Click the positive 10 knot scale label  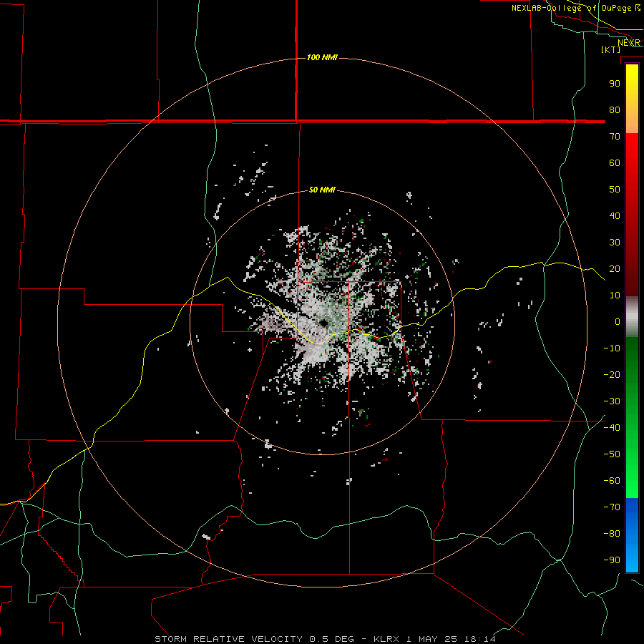point(615,296)
